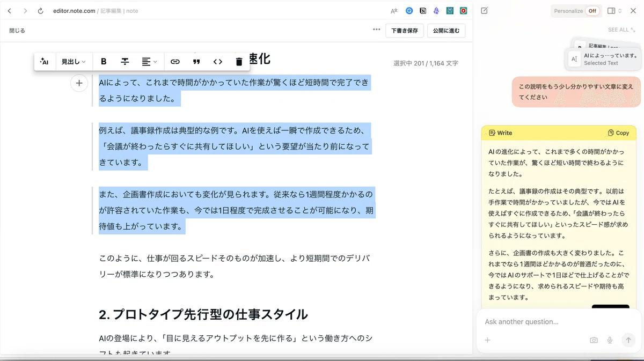The height and width of the screenshot is (361, 644).
Task: Start a new chat with compose icon
Action: pyautogui.click(x=485, y=11)
